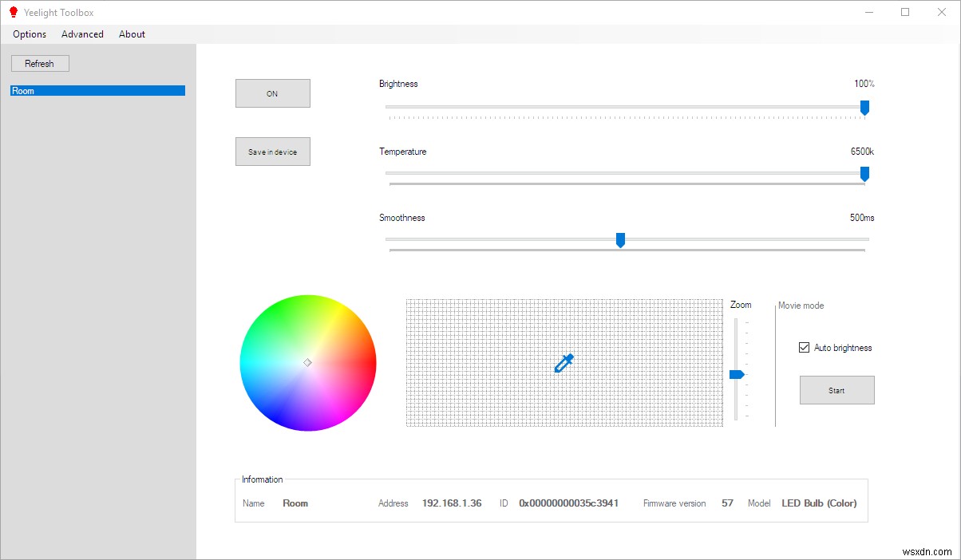Select the Room device in the sidebar
Image resolution: width=961 pixels, height=560 pixels.
96,90
